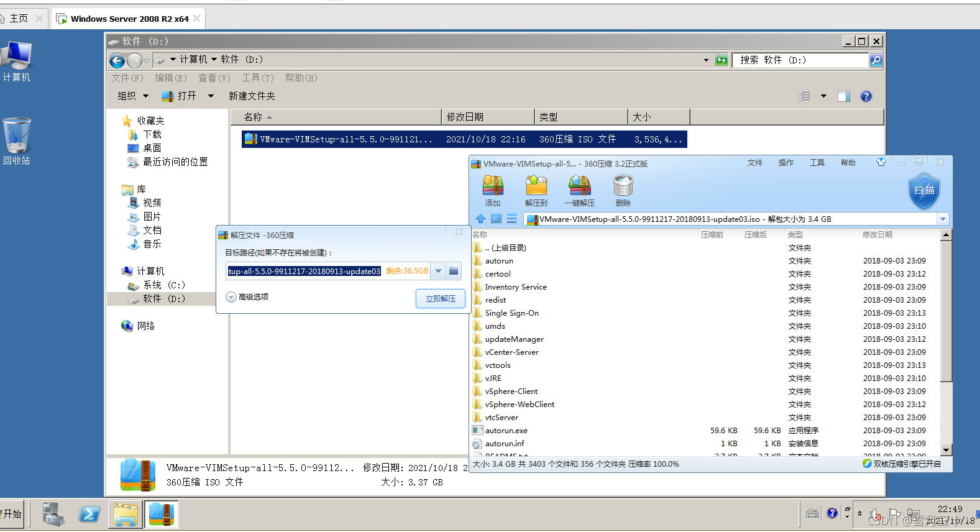Open the recent pages dropdown next to the forward button
The height and width of the screenshot is (532, 980).
pyautogui.click(x=147, y=60)
